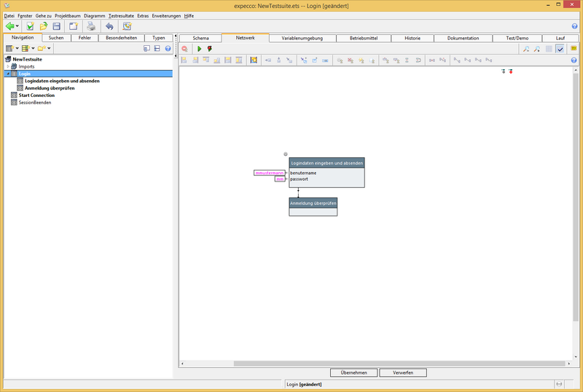Collapse the Login tree node
Viewport: 583px width, 392px height.
tap(7, 74)
